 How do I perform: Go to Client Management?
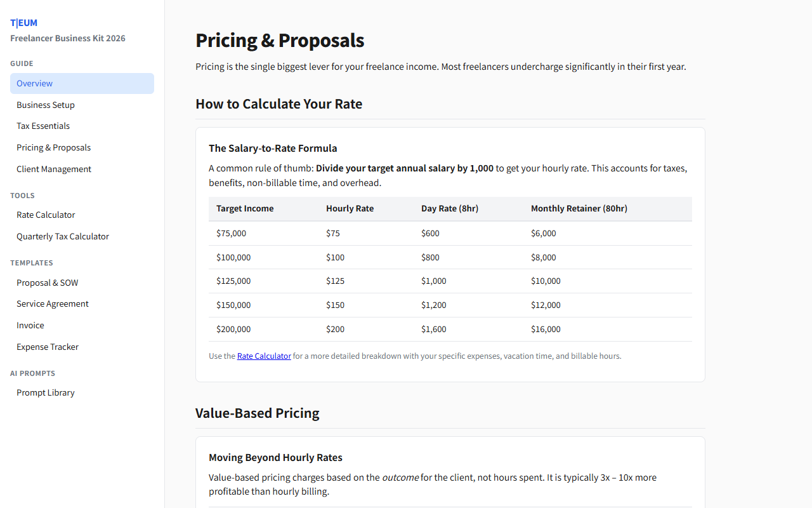coord(53,168)
